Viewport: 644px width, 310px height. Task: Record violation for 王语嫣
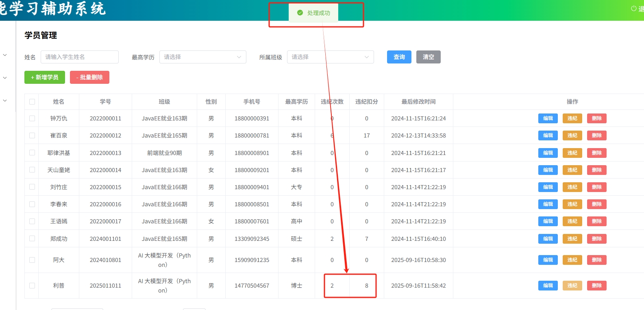tap(572, 221)
